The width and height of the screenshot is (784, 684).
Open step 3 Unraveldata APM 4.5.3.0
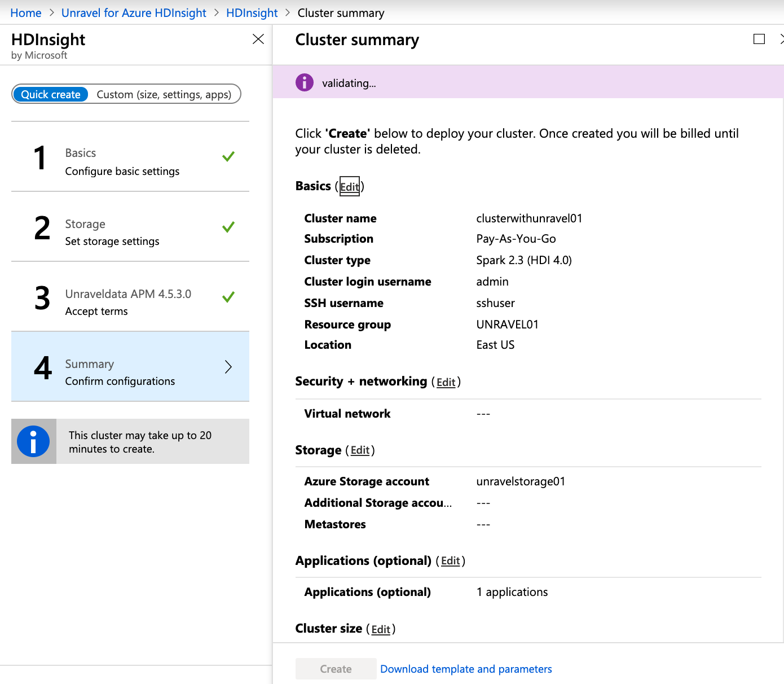pos(130,297)
